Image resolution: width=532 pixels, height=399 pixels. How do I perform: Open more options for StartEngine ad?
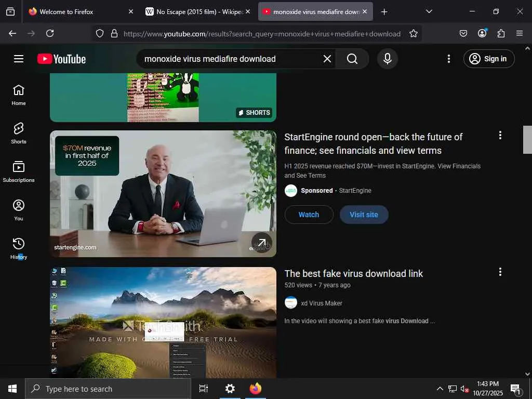[x=500, y=136]
